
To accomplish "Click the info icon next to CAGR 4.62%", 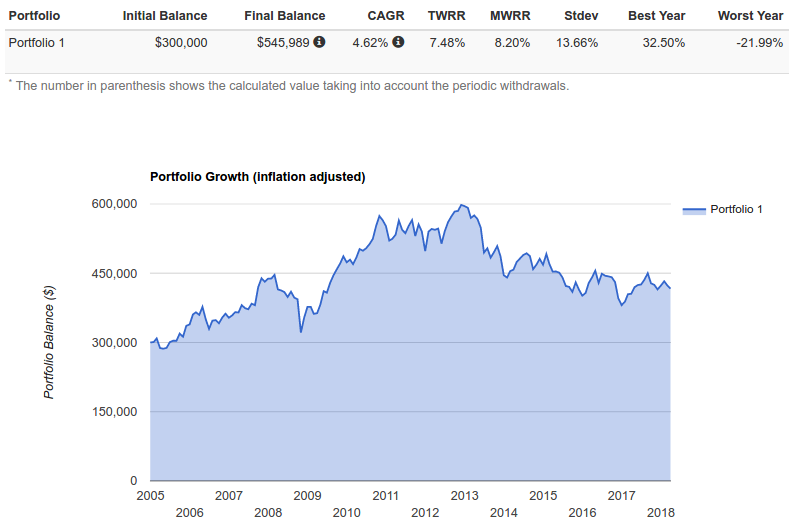I will pyautogui.click(x=398, y=42).
